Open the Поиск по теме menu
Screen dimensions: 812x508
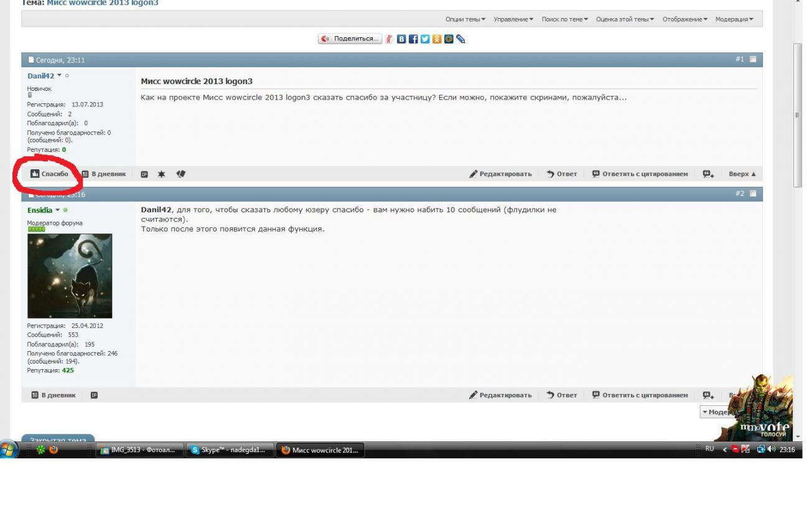[x=564, y=19]
